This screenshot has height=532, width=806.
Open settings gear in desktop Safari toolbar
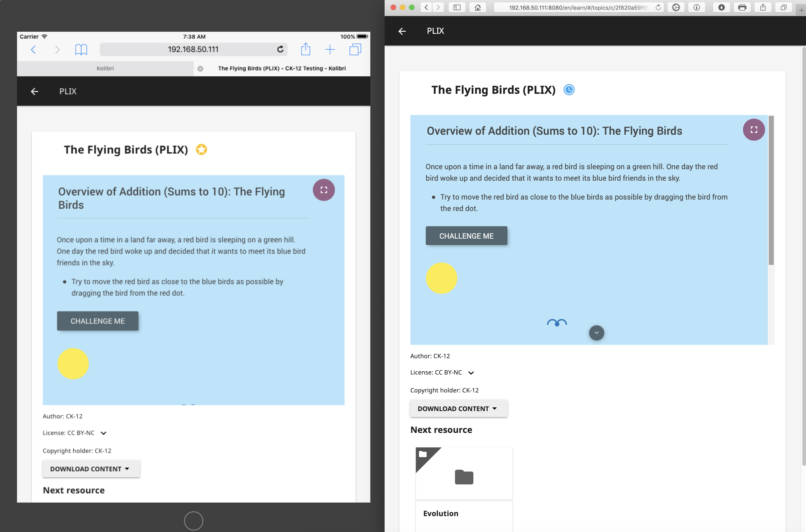(676, 7)
